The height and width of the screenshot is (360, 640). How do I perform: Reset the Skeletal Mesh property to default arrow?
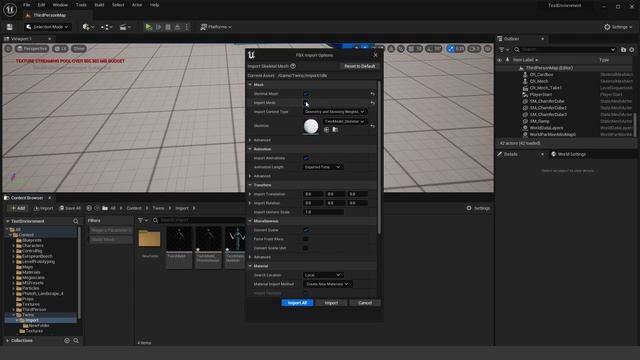(x=372, y=94)
